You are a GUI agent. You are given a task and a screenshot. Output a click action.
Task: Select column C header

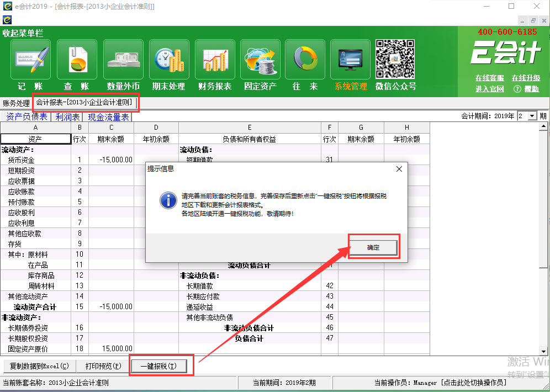pos(111,128)
